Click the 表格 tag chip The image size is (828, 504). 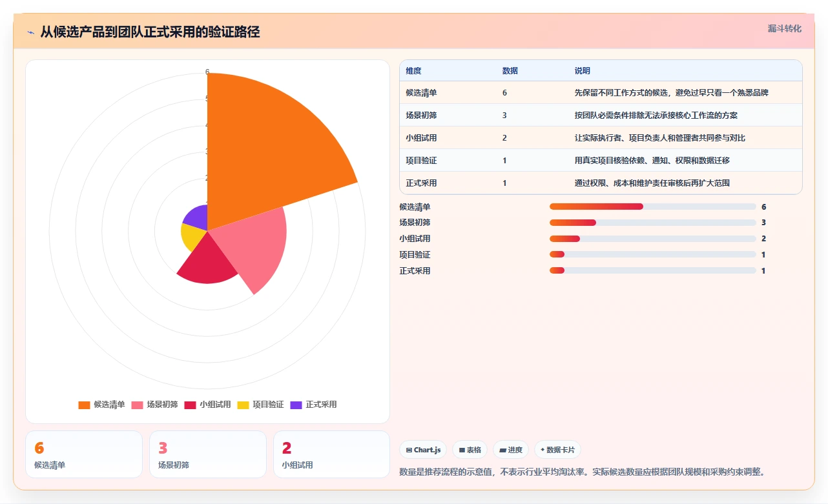tap(470, 450)
